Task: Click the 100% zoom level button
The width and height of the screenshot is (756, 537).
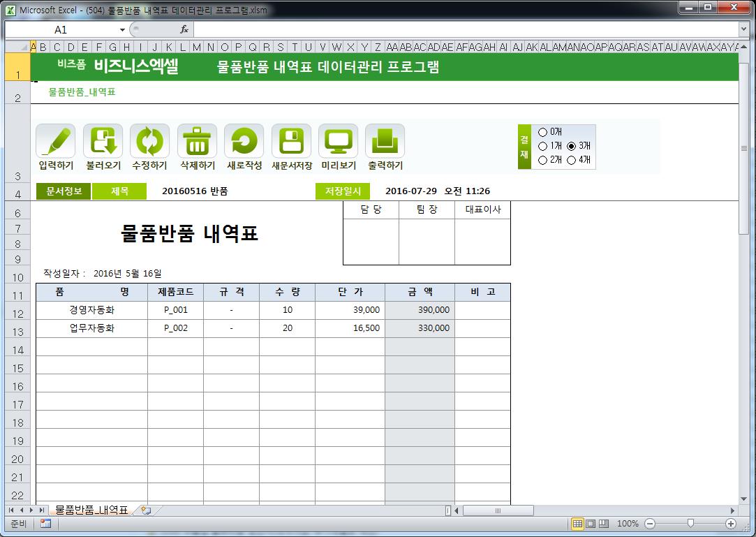Action: click(x=628, y=524)
